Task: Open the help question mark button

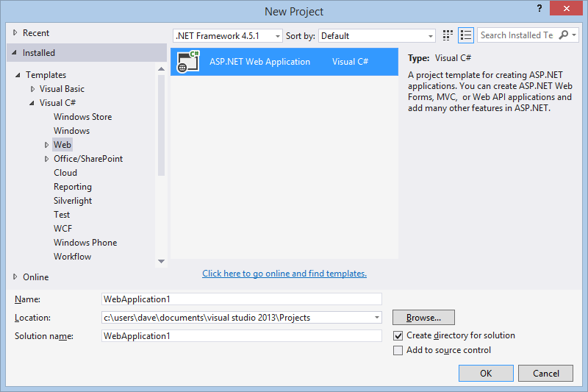Action: tap(539, 8)
